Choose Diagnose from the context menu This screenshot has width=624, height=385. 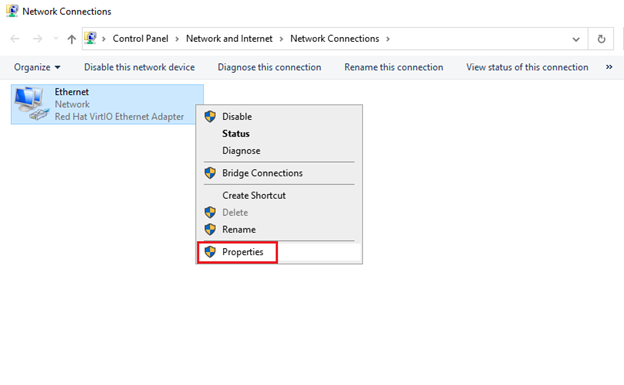[279, 151]
